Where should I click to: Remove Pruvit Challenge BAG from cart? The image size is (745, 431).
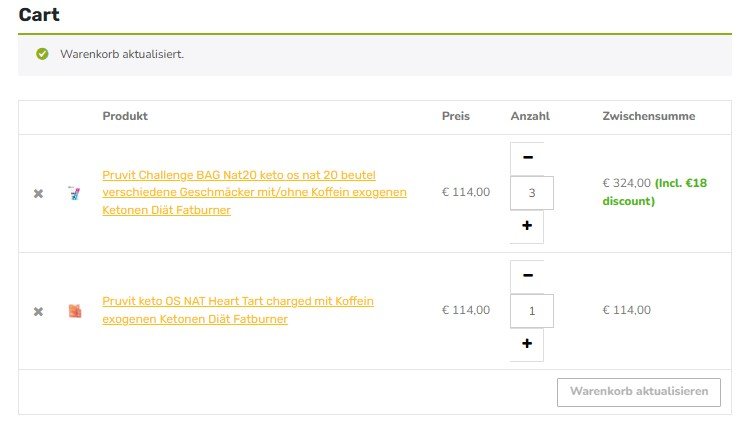(38, 193)
